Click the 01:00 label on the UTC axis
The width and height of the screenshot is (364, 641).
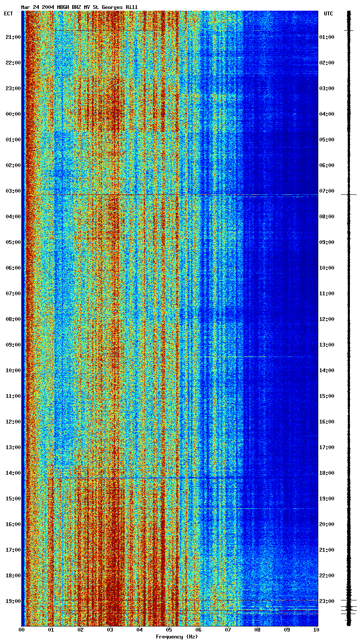[326, 37]
